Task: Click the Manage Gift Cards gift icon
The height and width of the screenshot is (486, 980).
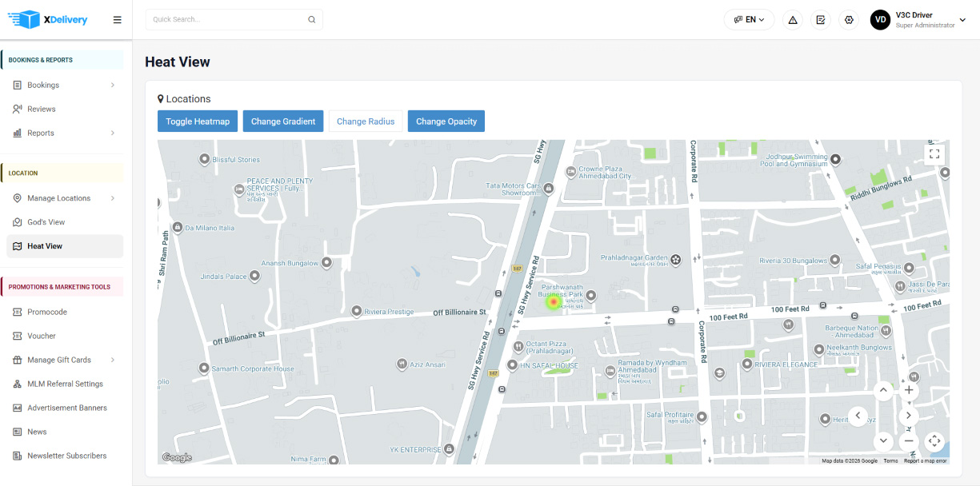Action: pos(18,360)
